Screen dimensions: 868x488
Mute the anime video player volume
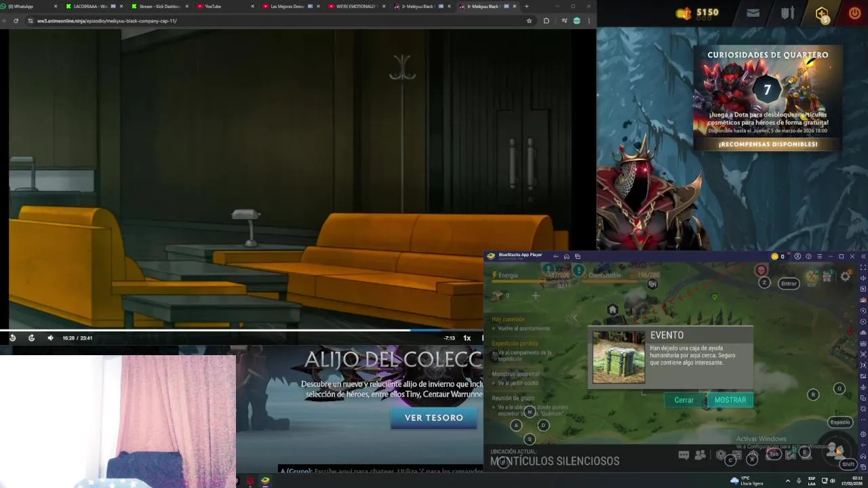click(50, 338)
